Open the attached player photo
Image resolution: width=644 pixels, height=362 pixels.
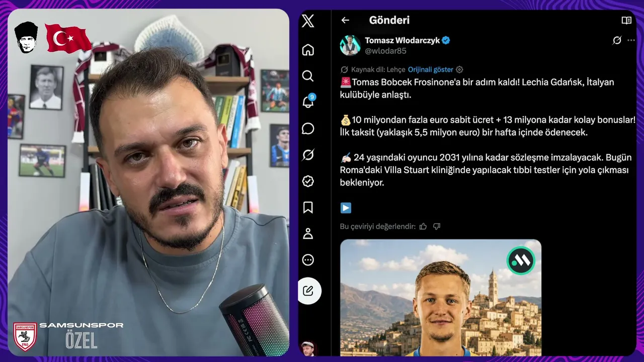point(441,298)
